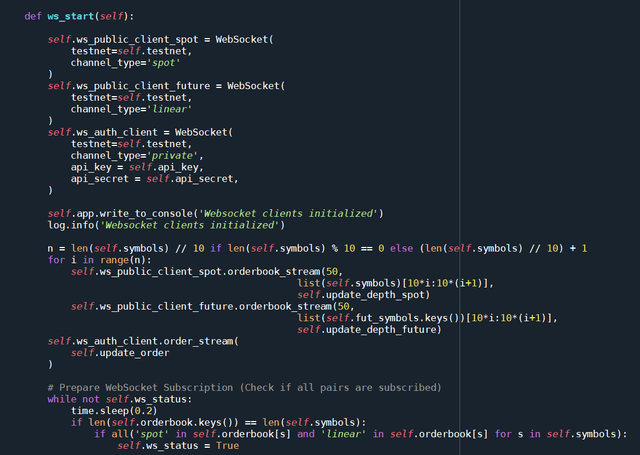Click self.update_order argument

pos(120,353)
